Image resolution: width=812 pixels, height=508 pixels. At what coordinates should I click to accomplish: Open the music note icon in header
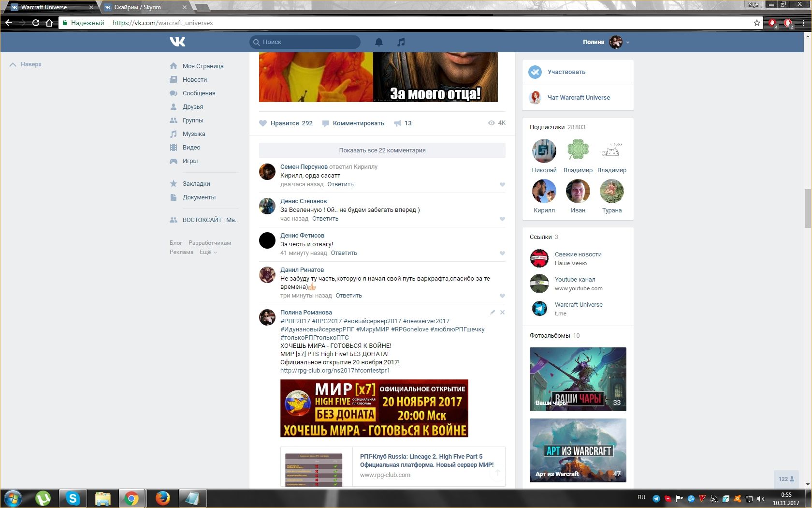pyautogui.click(x=401, y=42)
